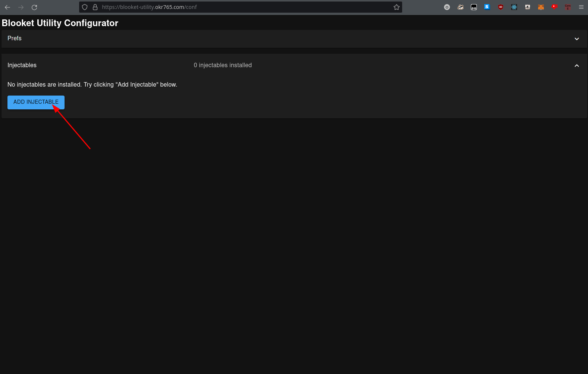Click the "No injectables are installed" message
The height and width of the screenshot is (374, 588).
click(x=92, y=85)
